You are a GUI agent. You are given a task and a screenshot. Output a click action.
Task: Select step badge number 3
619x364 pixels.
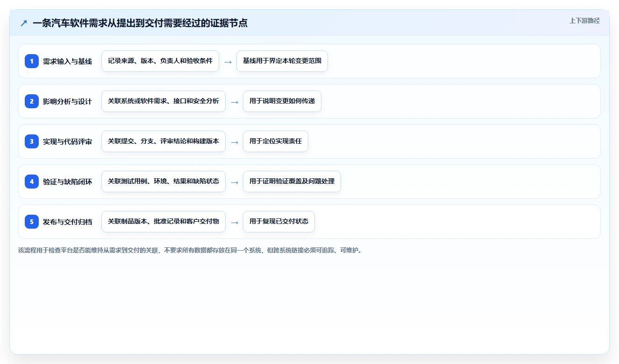pos(32,141)
